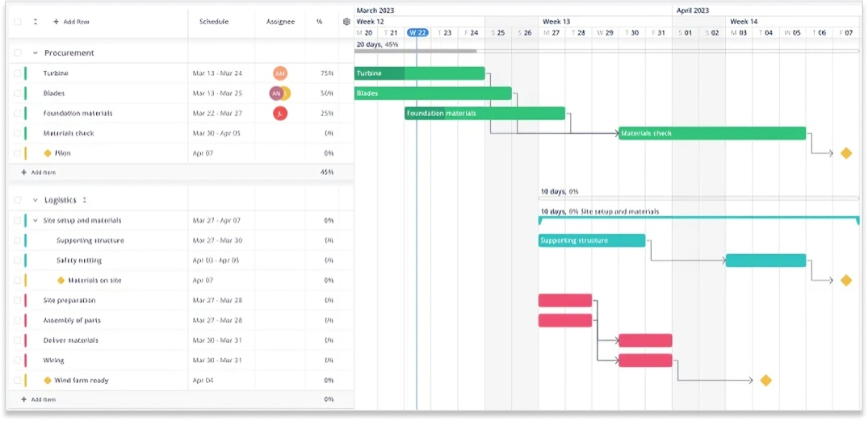Click Add Row button label
This screenshot has width=868, height=421.
pos(77,22)
